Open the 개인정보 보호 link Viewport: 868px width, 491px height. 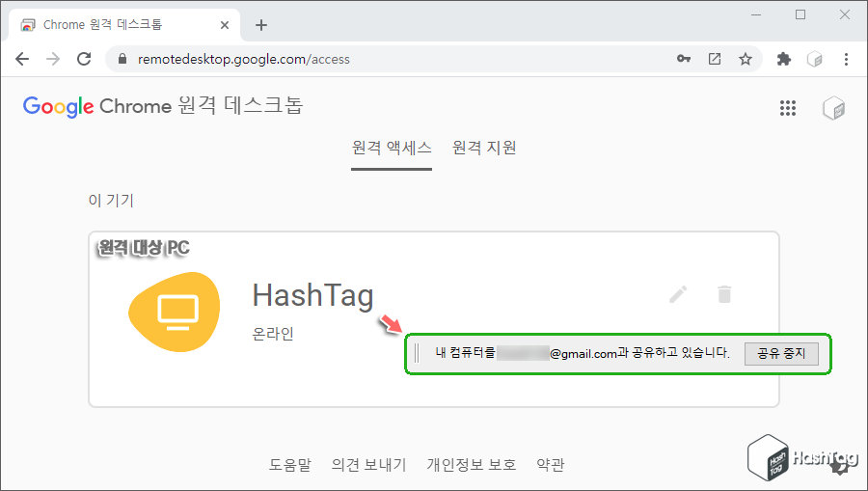pyautogui.click(x=471, y=464)
